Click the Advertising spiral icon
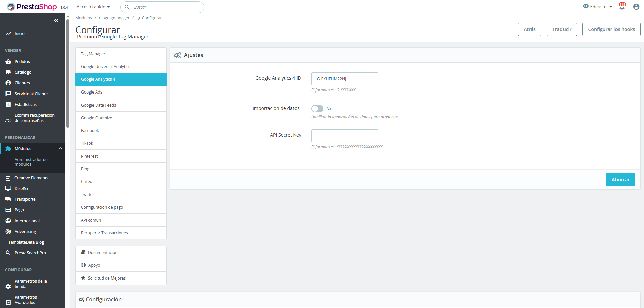 coord(8,232)
